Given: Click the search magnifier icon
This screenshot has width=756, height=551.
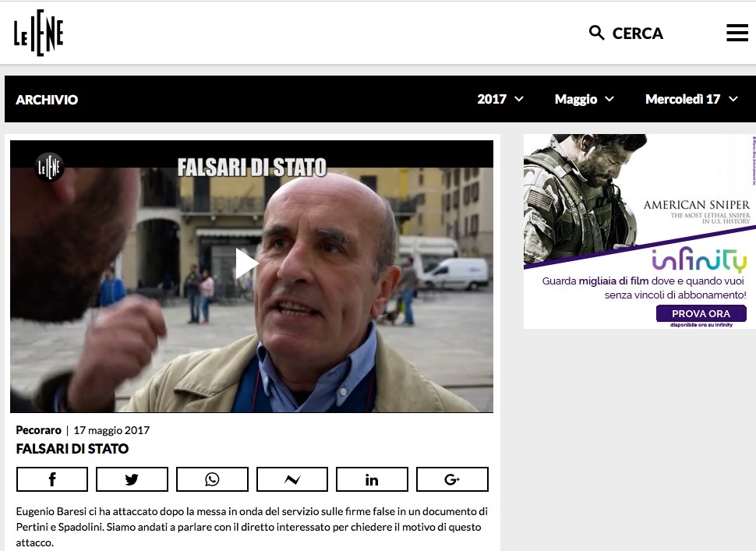Looking at the screenshot, I should coord(596,33).
